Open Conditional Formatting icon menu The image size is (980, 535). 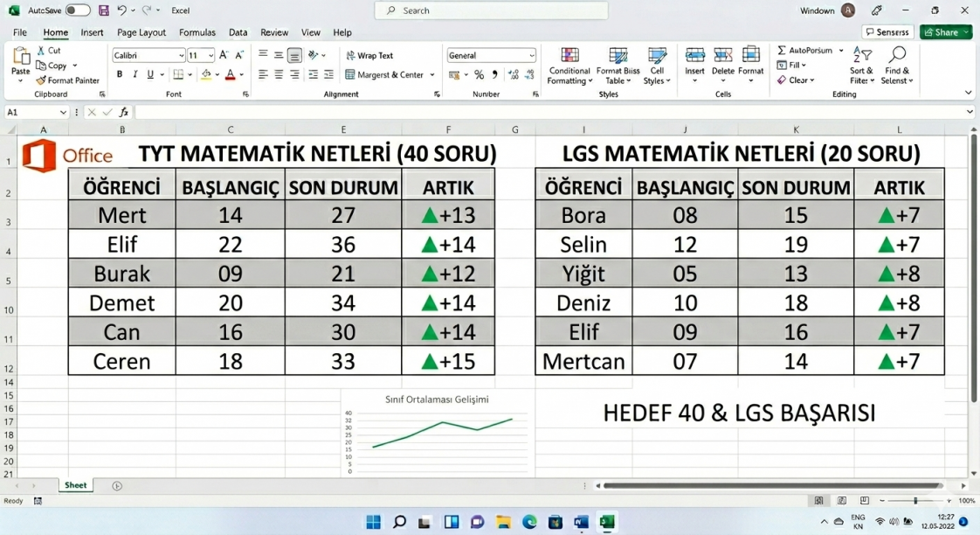569,57
